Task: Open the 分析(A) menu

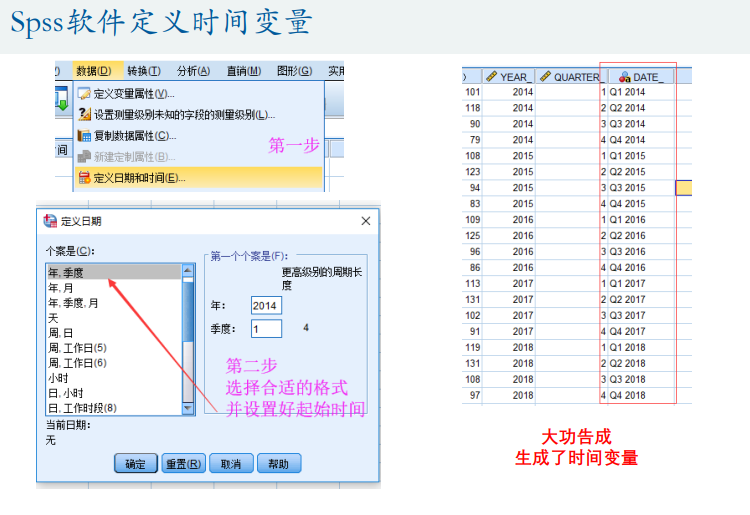Action: [193, 70]
